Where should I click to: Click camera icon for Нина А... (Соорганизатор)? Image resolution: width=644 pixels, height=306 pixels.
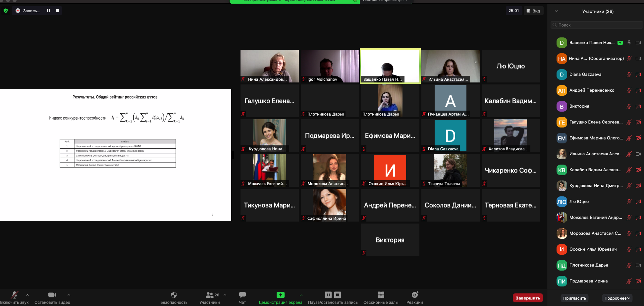point(638,59)
